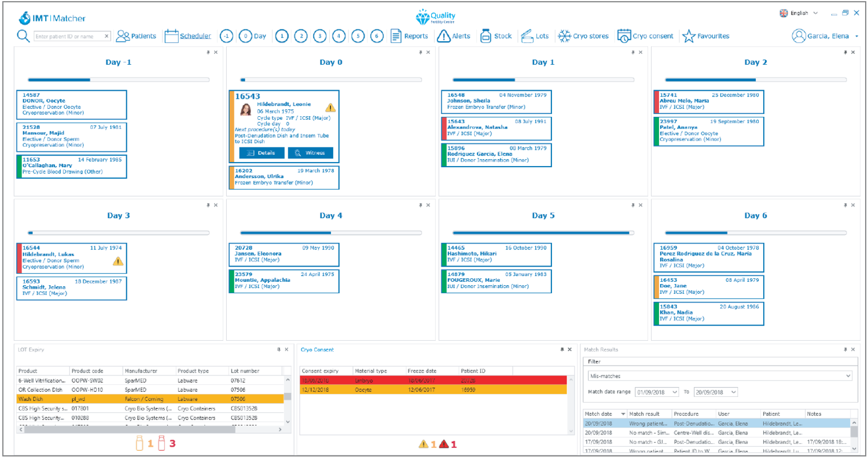Expand the Mis-matches filter dropdown
The width and height of the screenshot is (868, 457).
[x=848, y=376]
